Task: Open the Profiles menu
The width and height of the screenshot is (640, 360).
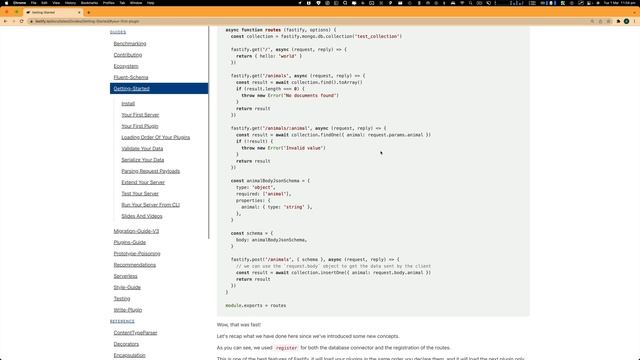Action: click(x=109, y=3)
